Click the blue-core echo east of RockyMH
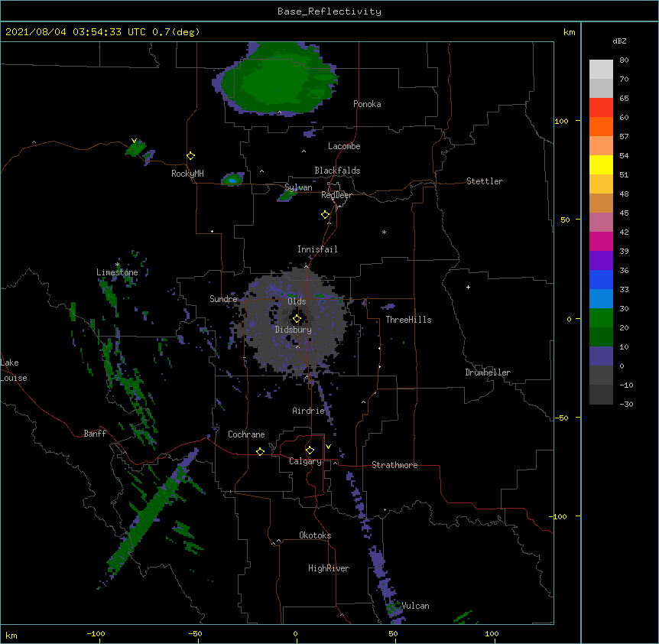659x644 pixels. 232,180
